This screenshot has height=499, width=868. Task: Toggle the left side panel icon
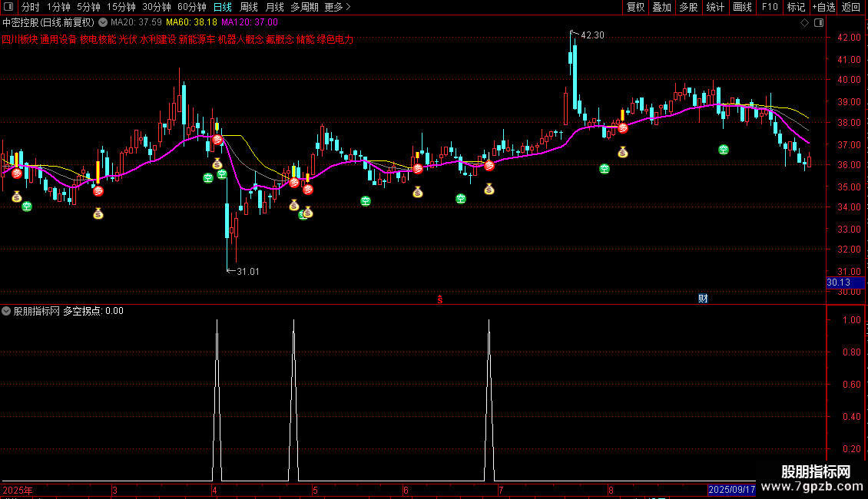click(x=8, y=7)
